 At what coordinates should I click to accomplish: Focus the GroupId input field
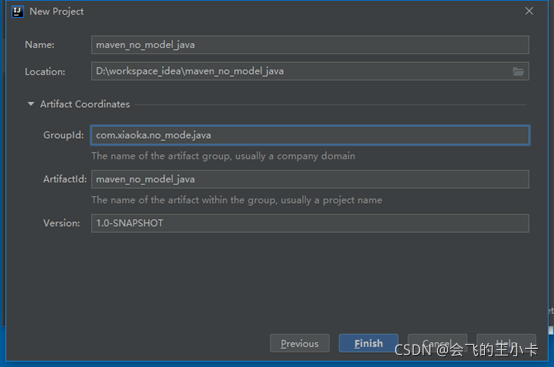click(x=310, y=135)
